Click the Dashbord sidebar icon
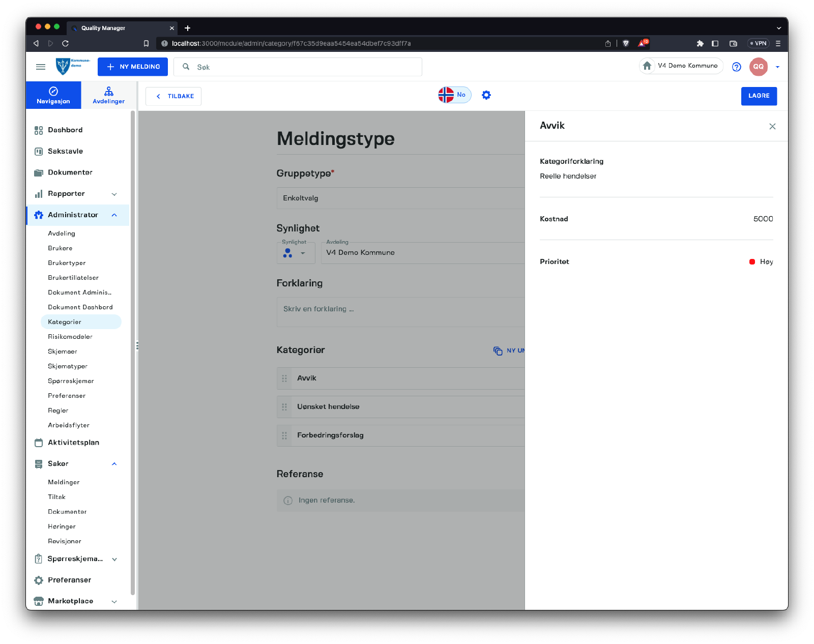The height and width of the screenshot is (644, 814). [x=39, y=130]
